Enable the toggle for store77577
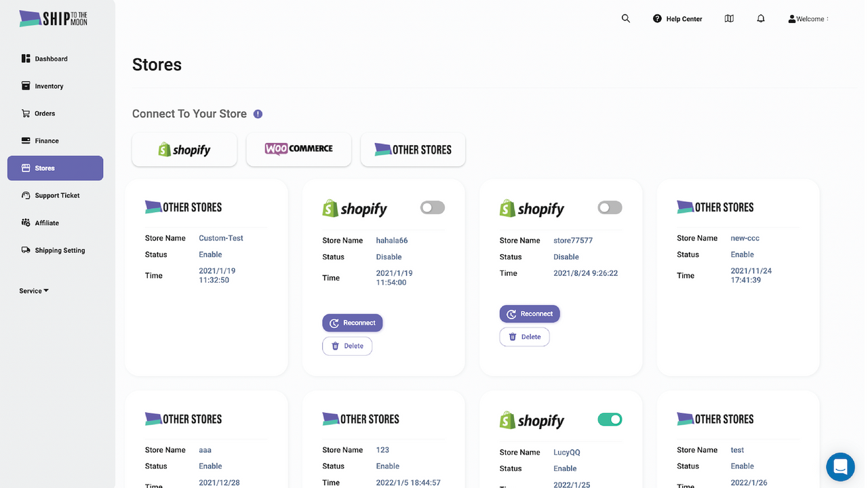 (x=609, y=207)
